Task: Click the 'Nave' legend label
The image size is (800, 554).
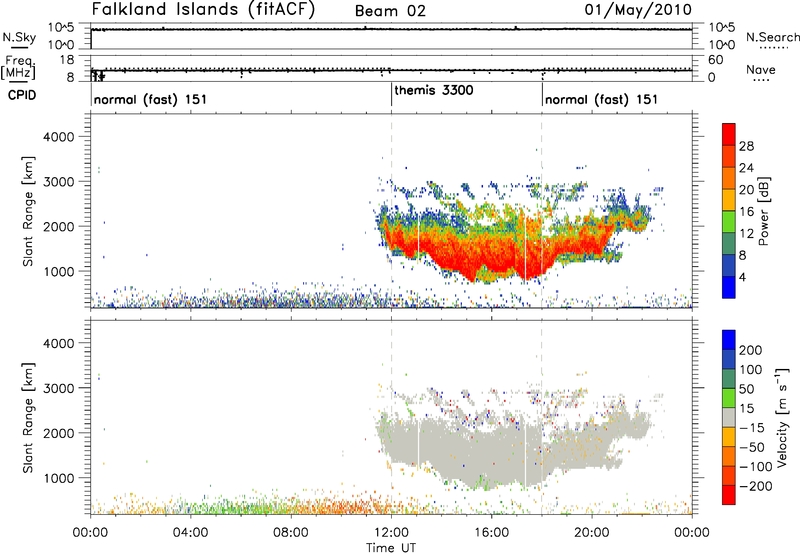Action: click(x=760, y=69)
